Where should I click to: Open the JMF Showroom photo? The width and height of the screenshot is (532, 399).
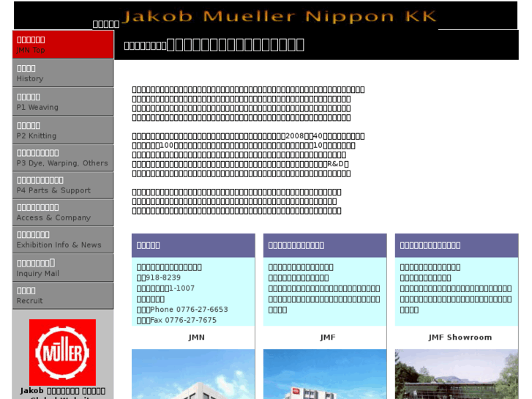point(457,374)
